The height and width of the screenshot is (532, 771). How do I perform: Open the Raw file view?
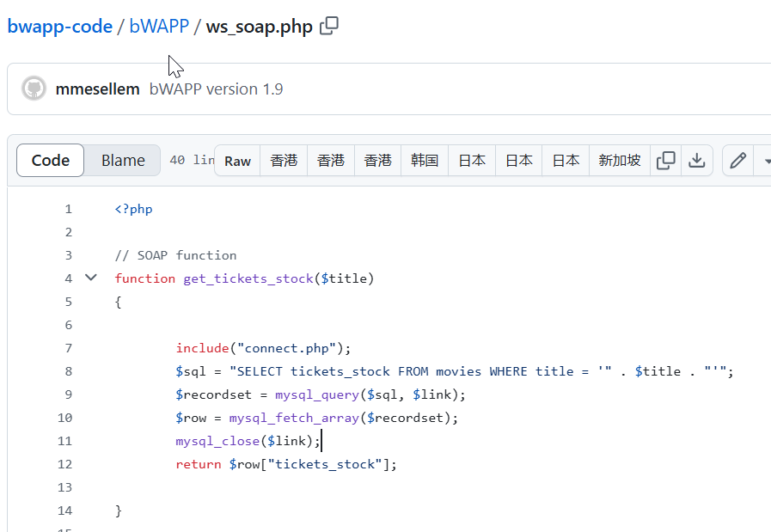point(237,161)
